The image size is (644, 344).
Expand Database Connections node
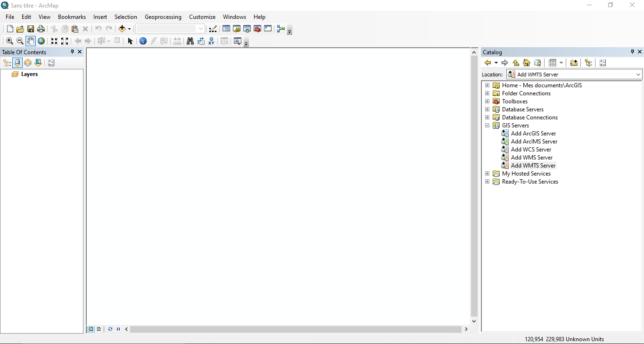click(487, 117)
